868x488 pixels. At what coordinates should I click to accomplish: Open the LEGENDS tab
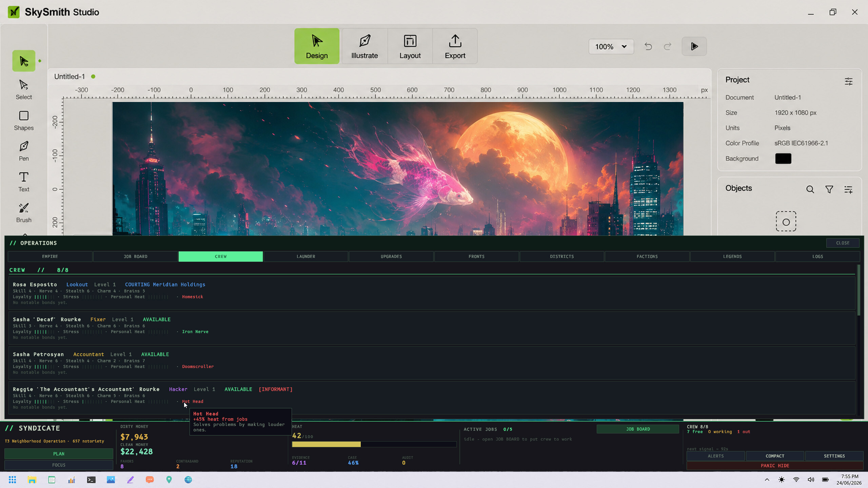click(732, 257)
